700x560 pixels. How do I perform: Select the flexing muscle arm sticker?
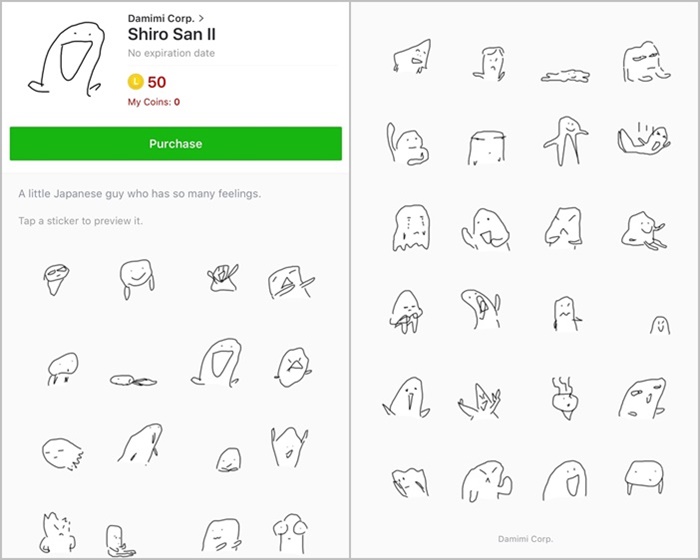coord(487,482)
